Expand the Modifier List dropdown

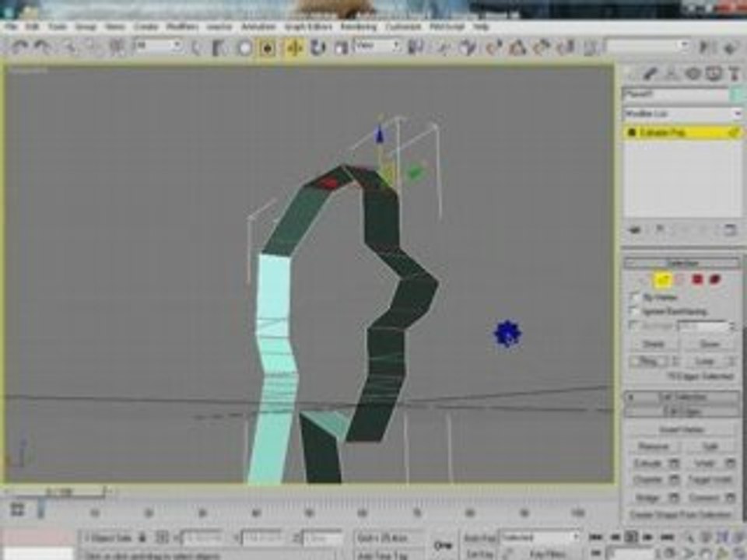pyautogui.click(x=682, y=114)
